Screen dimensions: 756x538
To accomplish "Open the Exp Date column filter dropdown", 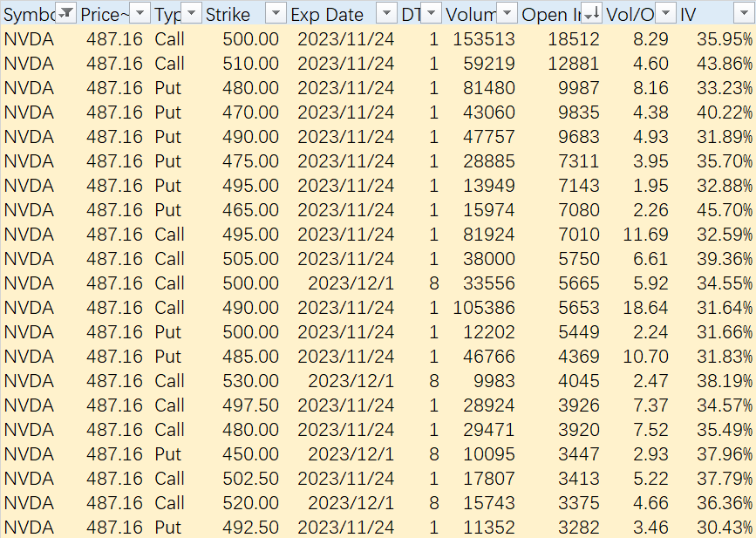I will point(386,13).
